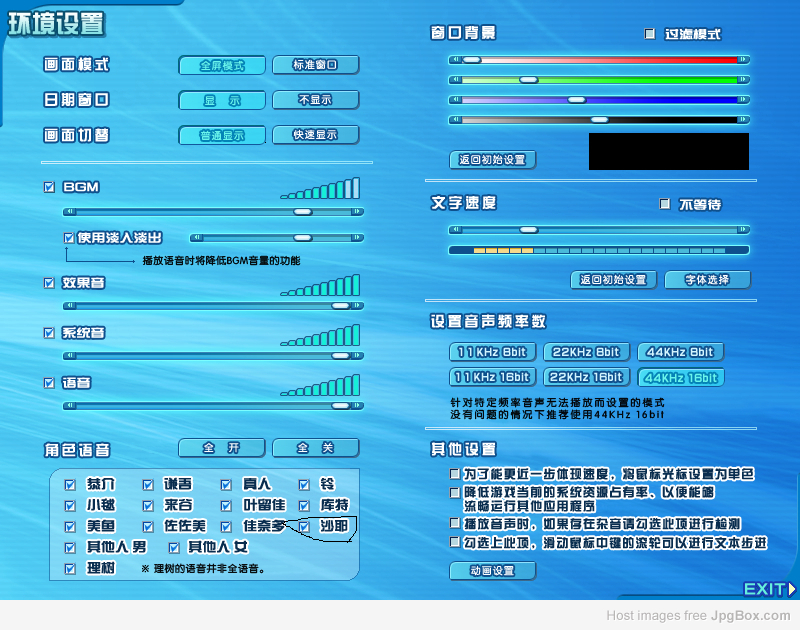Select 快速显示 screen transition option
Viewport: 800px width, 630px height.
pyautogui.click(x=315, y=135)
